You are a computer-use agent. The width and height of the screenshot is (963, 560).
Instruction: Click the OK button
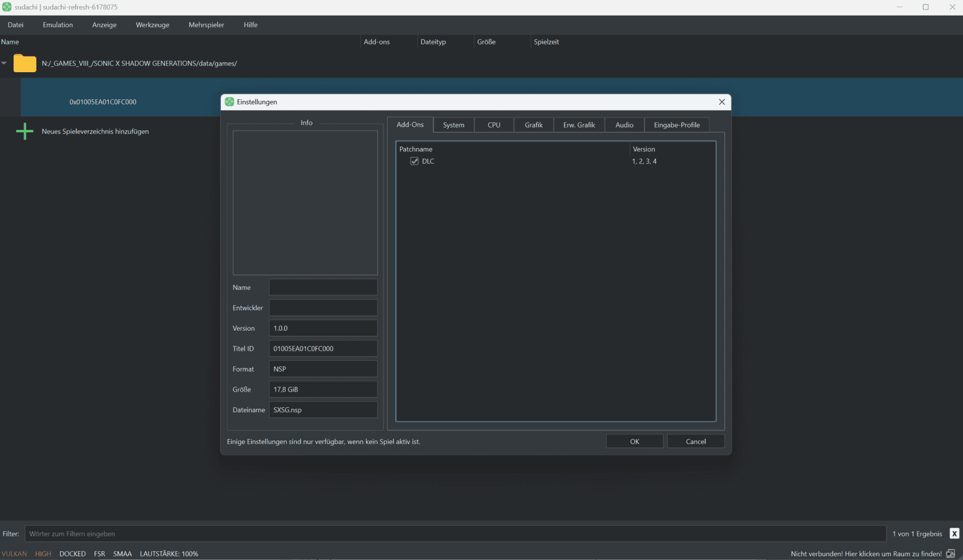click(634, 442)
